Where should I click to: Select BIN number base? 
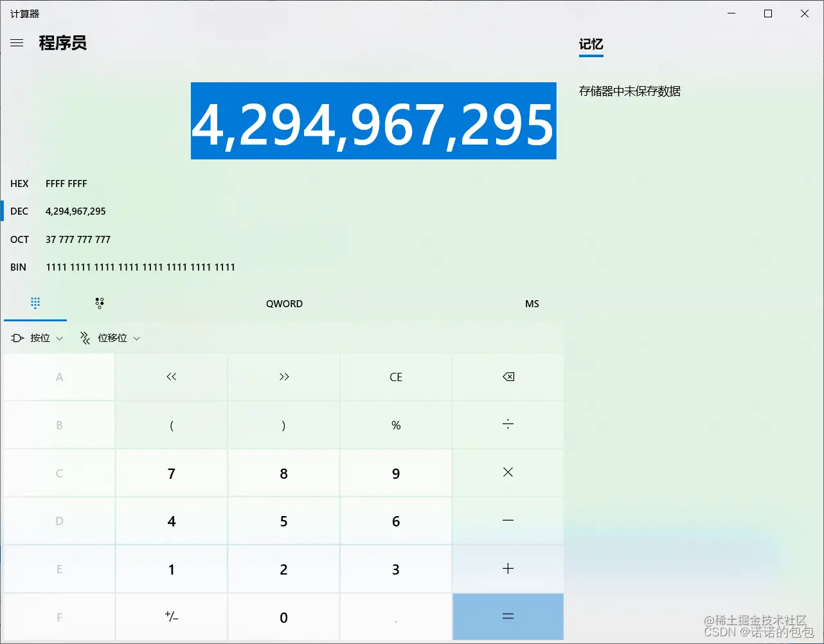pos(283,267)
